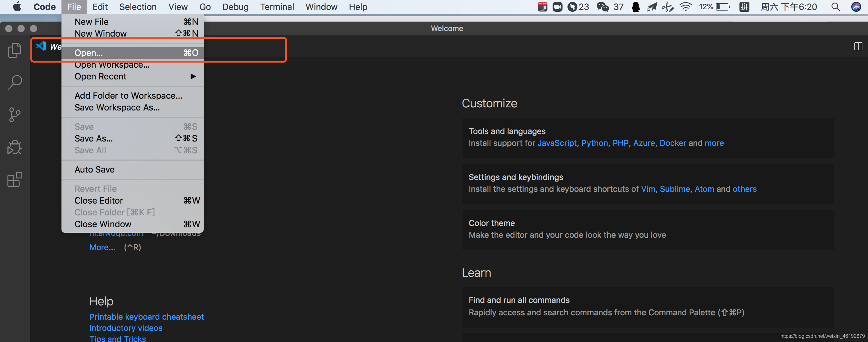The image size is (868, 342).
Task: Open the Extensions view in activity bar
Action: (15, 180)
